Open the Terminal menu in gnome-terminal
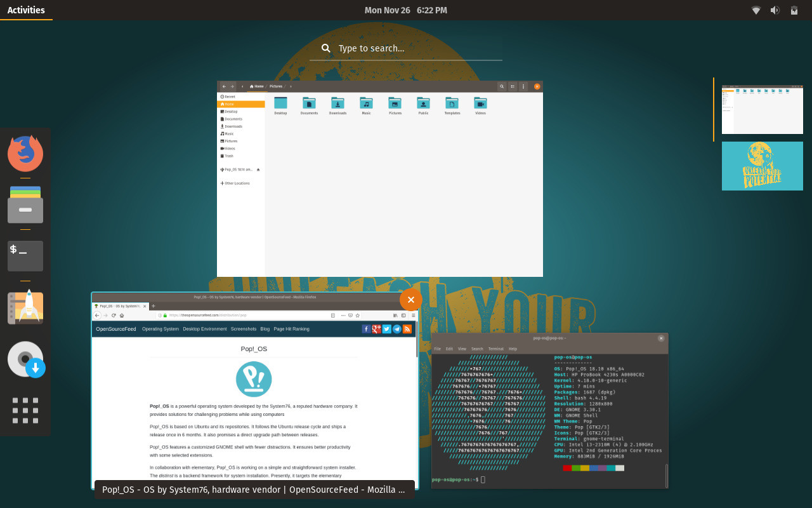812x508 pixels. pyautogui.click(x=495, y=349)
